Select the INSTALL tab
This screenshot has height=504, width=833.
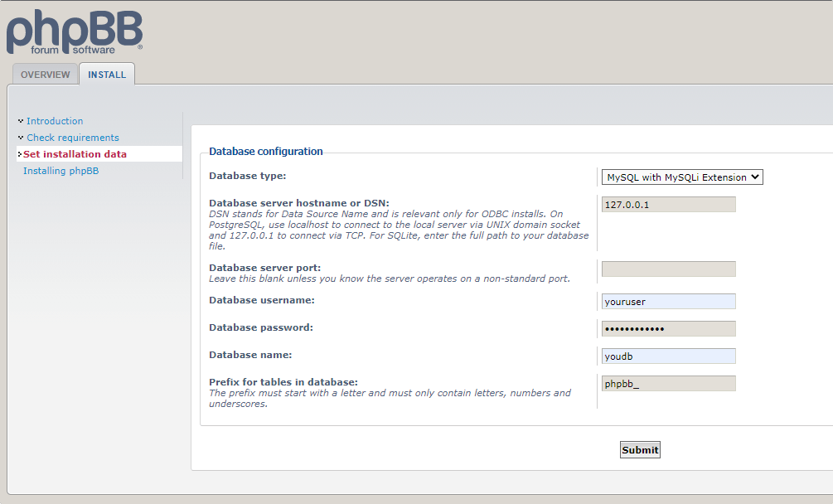click(x=106, y=74)
